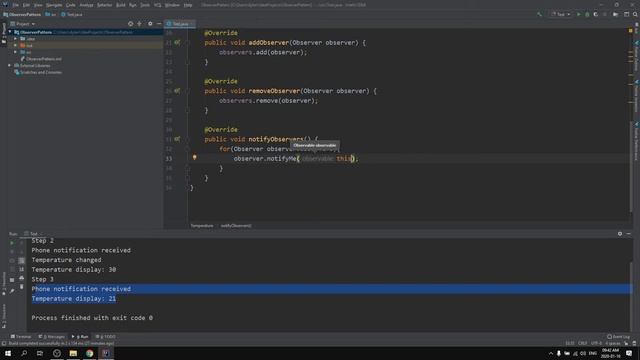Fold the removeObserver method in gutter
The image size is (640, 360).
click(x=188, y=91)
